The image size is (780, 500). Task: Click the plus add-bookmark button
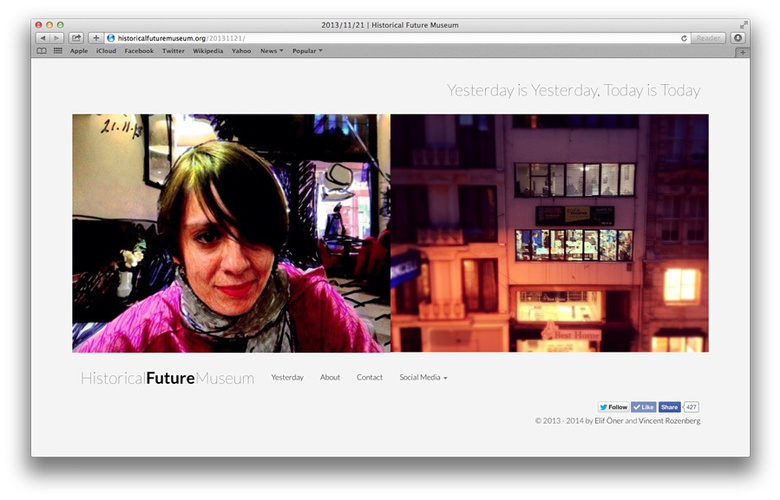point(96,38)
